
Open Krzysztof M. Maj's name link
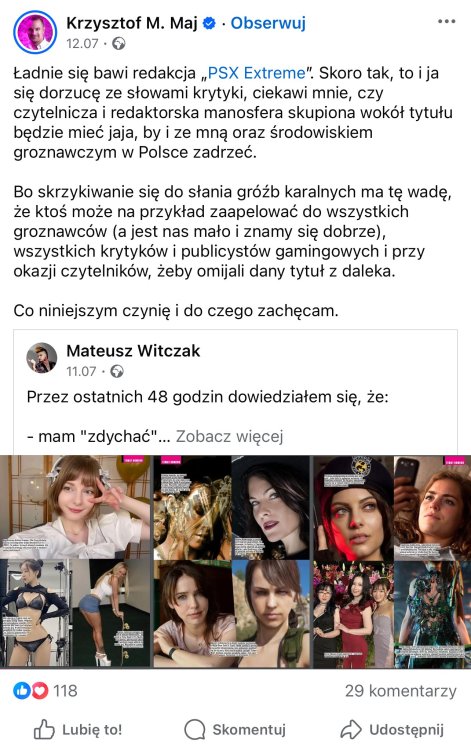(131, 23)
